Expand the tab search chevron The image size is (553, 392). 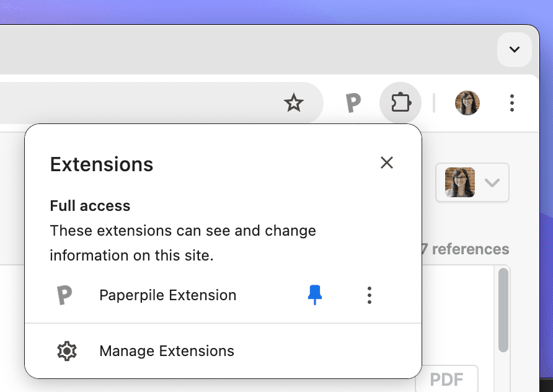514,50
